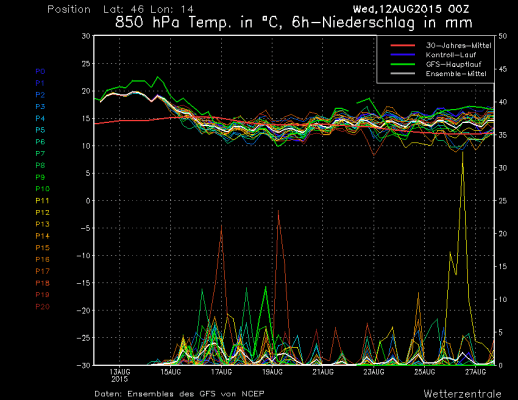Click the P0 ensemble member label
Viewport: 518px width, 400px height.
tap(40, 71)
